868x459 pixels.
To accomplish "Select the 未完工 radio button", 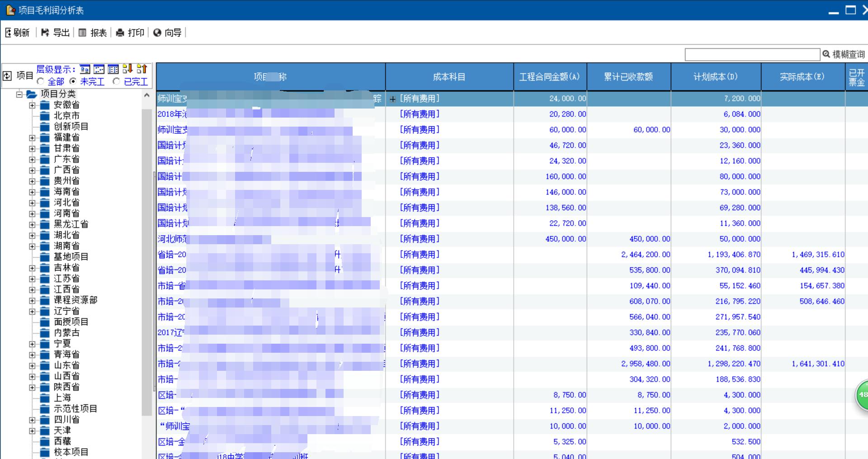I will coord(73,81).
